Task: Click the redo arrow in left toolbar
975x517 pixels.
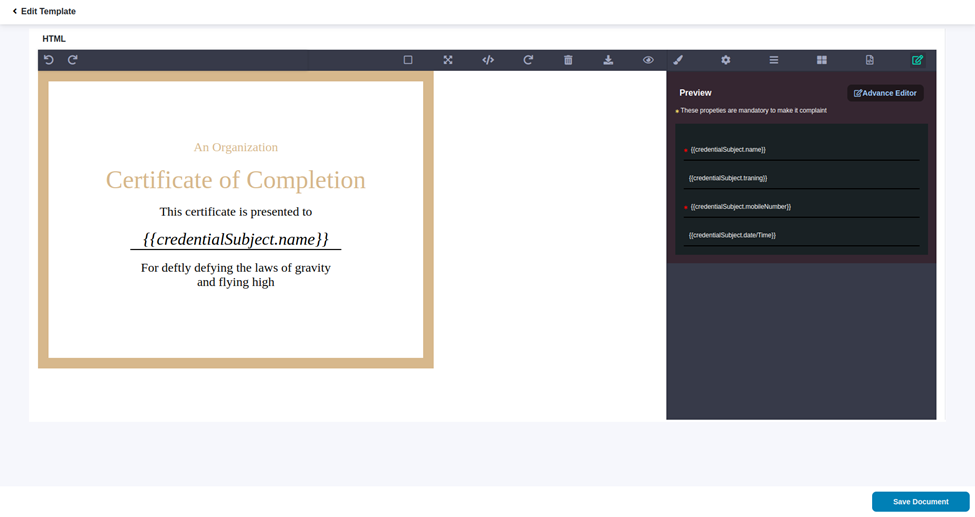Action: [73, 60]
